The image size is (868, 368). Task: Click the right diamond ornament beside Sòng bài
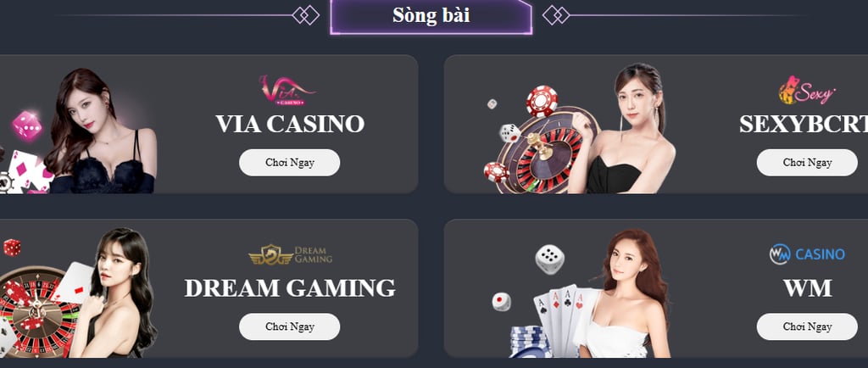pos(556,15)
